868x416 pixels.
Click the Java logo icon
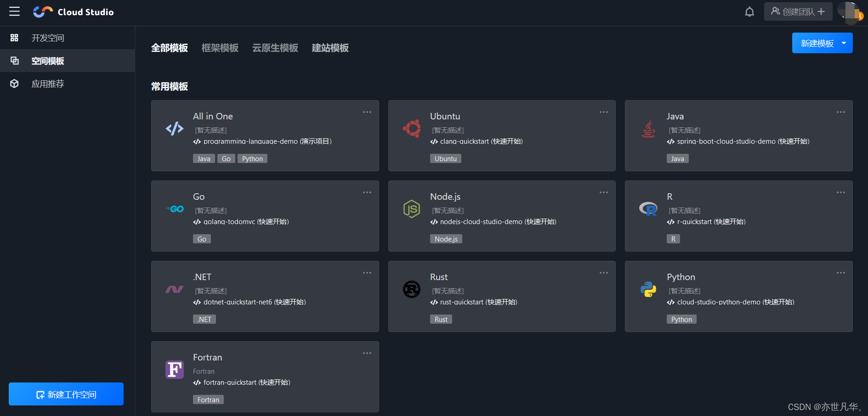pyautogui.click(x=648, y=129)
